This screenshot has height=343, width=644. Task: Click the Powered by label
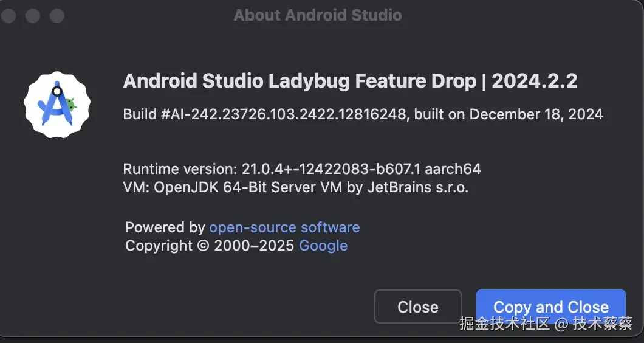click(165, 227)
